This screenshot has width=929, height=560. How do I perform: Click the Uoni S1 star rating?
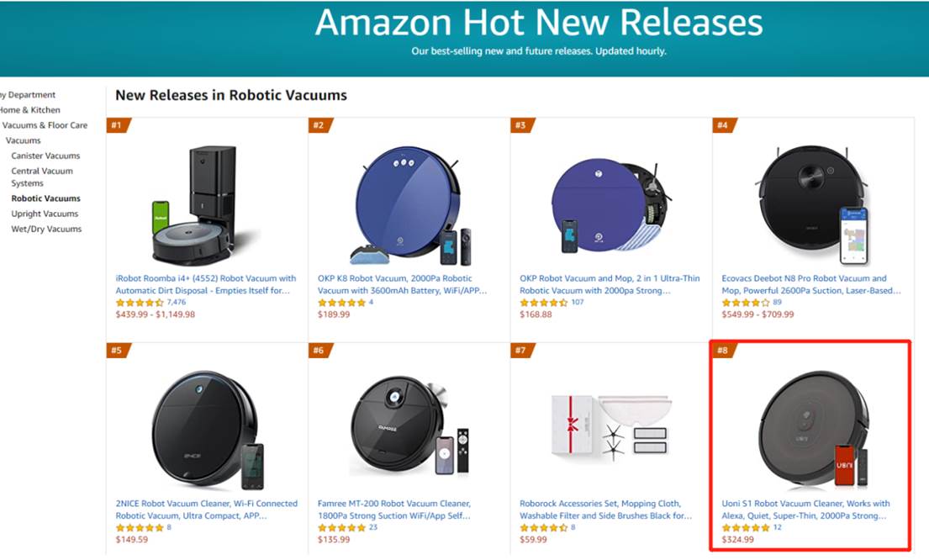tap(746, 528)
